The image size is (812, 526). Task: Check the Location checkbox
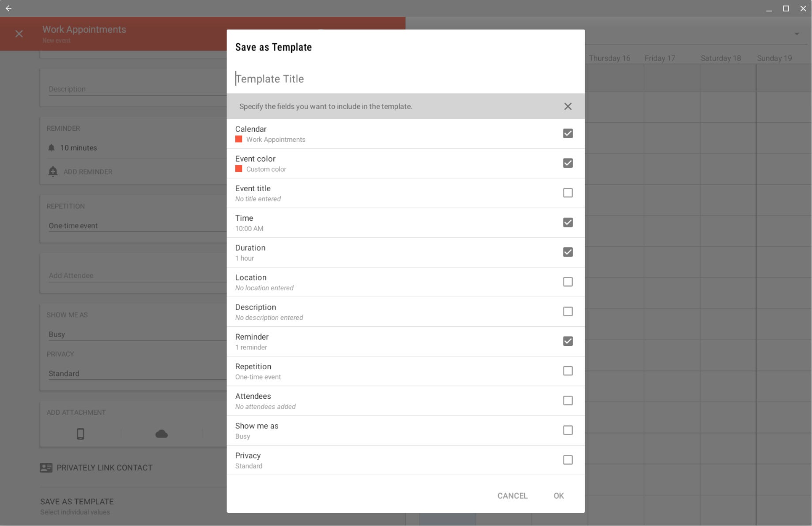(x=568, y=282)
